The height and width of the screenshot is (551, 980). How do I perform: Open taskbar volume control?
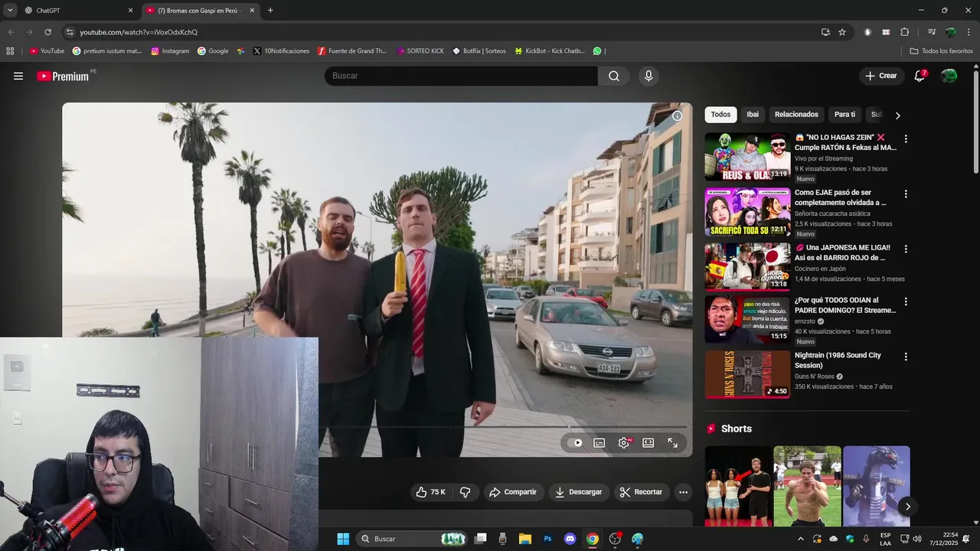917,539
